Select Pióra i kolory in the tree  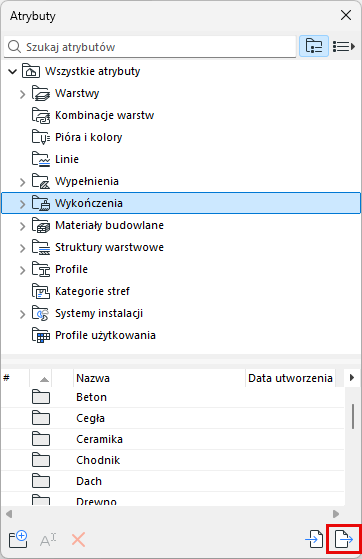(88, 137)
